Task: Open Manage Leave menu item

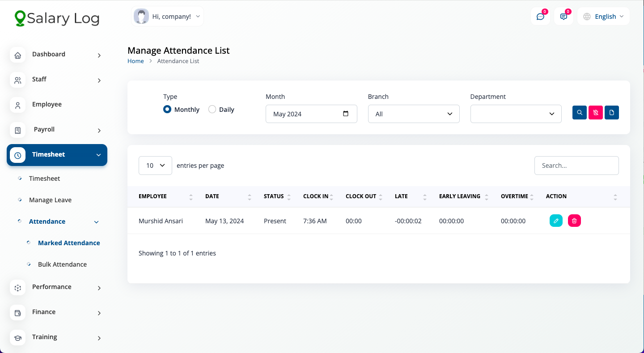Action: [50, 200]
